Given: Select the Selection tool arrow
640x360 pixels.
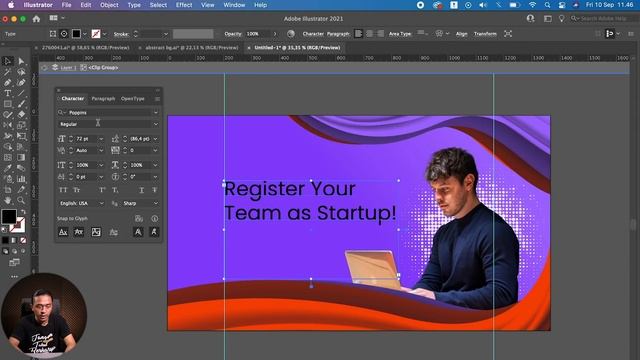Looking at the screenshot, I should point(7,61).
